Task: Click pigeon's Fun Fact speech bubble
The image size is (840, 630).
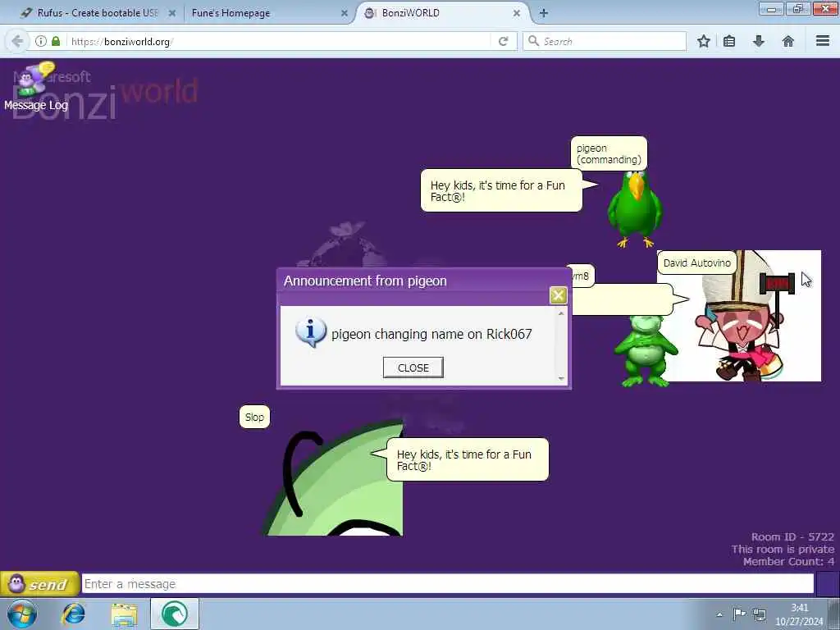Action: point(501,190)
